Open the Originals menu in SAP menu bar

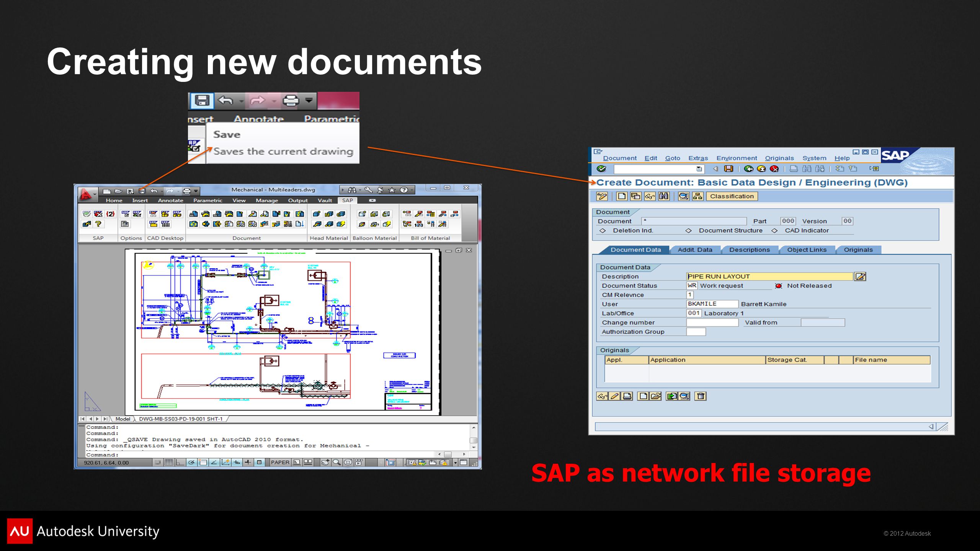[779, 158]
